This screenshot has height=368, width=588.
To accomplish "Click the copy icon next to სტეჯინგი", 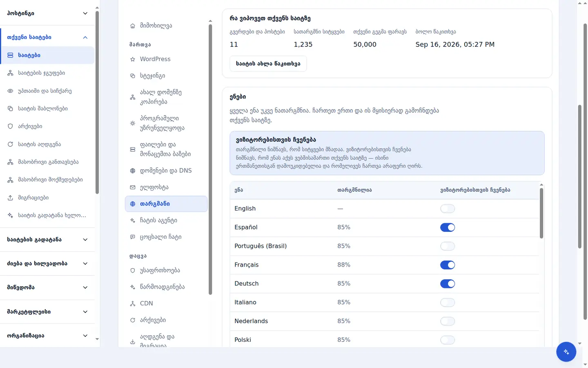I will point(133,76).
